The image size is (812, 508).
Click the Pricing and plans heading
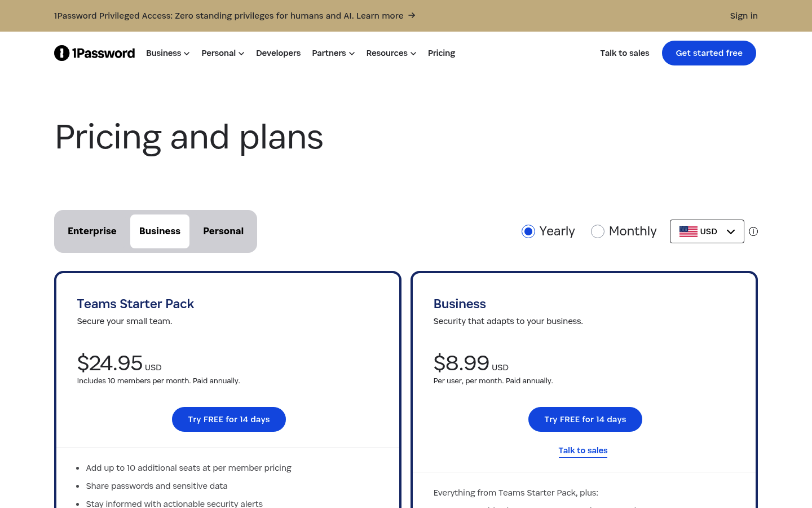pyautogui.click(x=189, y=137)
